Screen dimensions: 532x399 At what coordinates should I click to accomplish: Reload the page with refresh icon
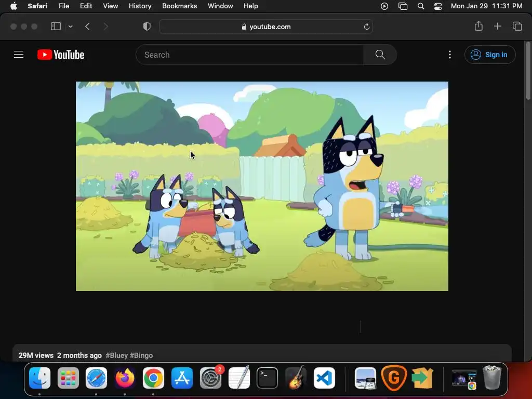click(x=366, y=26)
